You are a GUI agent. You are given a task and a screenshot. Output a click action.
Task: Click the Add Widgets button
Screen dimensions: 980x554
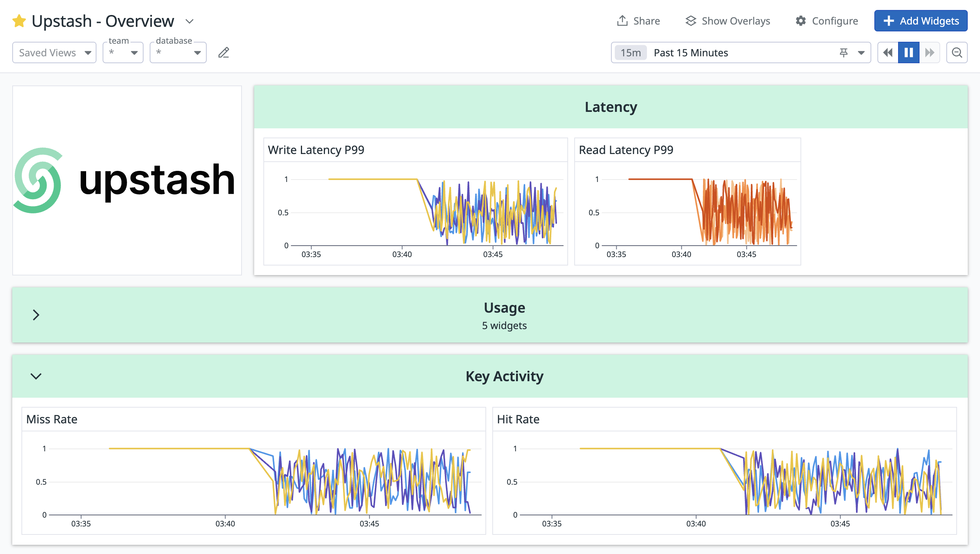(x=921, y=21)
